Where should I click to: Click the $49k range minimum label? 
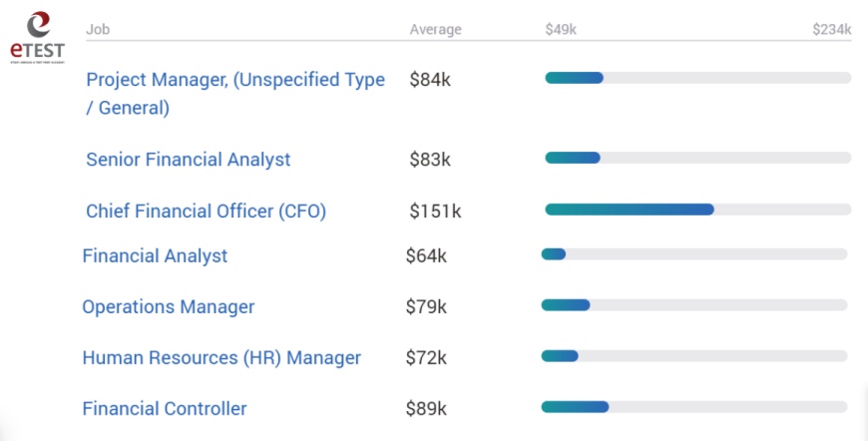pos(561,29)
